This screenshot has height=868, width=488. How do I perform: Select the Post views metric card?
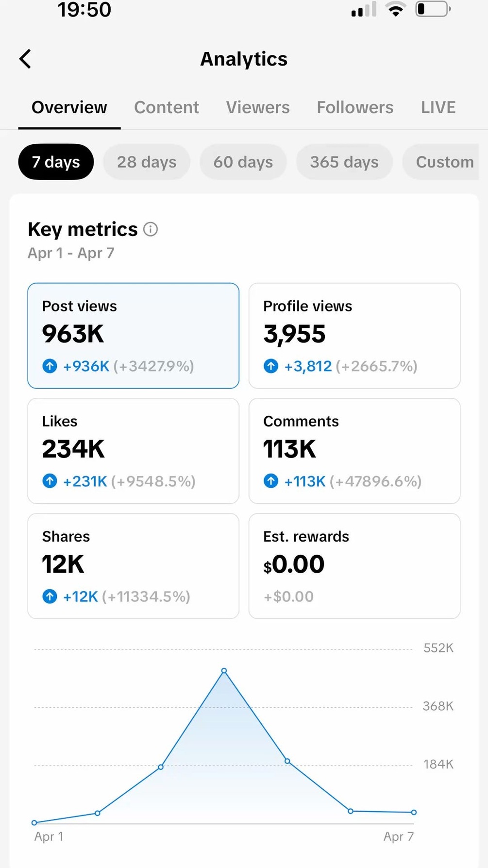click(x=133, y=336)
